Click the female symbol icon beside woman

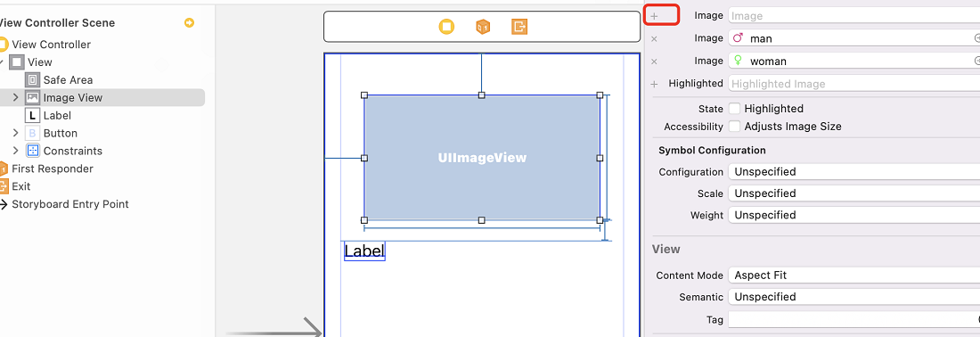click(x=739, y=61)
